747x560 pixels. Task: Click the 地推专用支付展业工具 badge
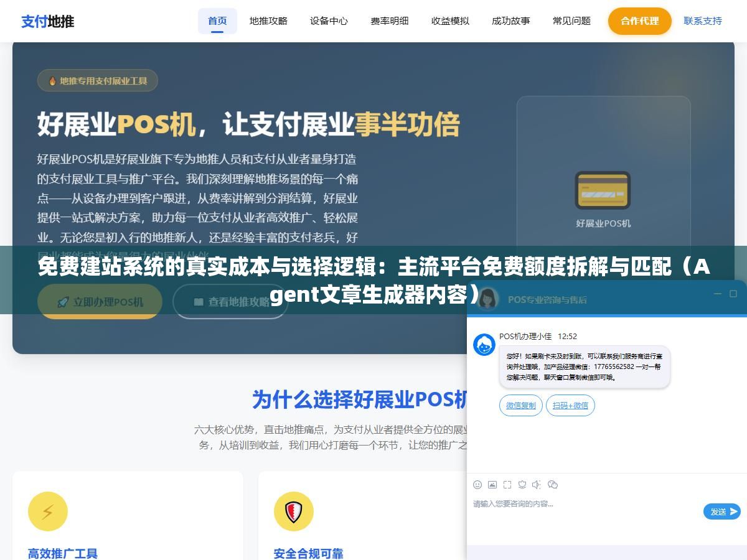[98, 81]
